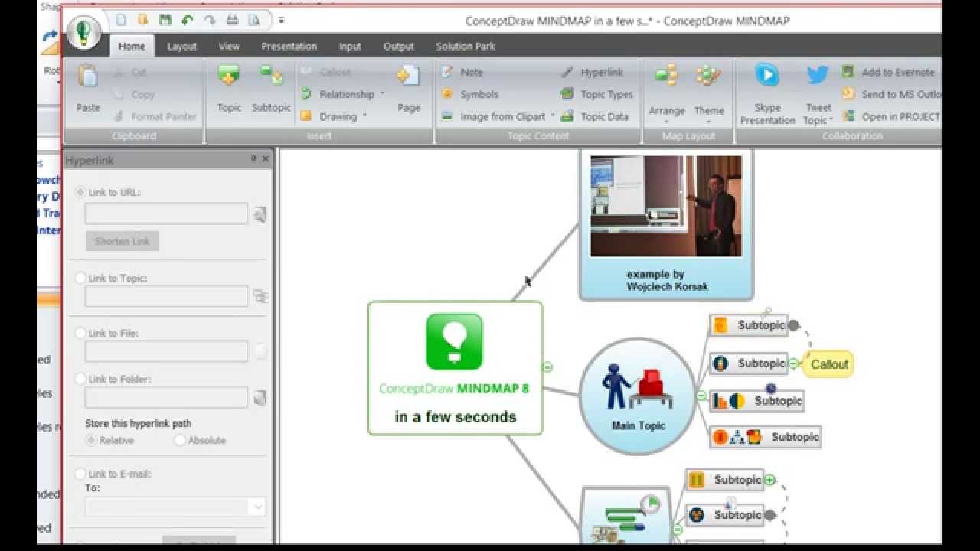Click the Redo arrow icon
The image size is (980, 551).
pos(210,21)
